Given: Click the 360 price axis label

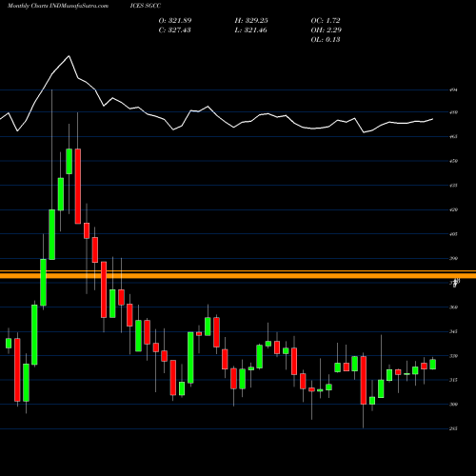Looking at the screenshot, I should click(453, 307).
